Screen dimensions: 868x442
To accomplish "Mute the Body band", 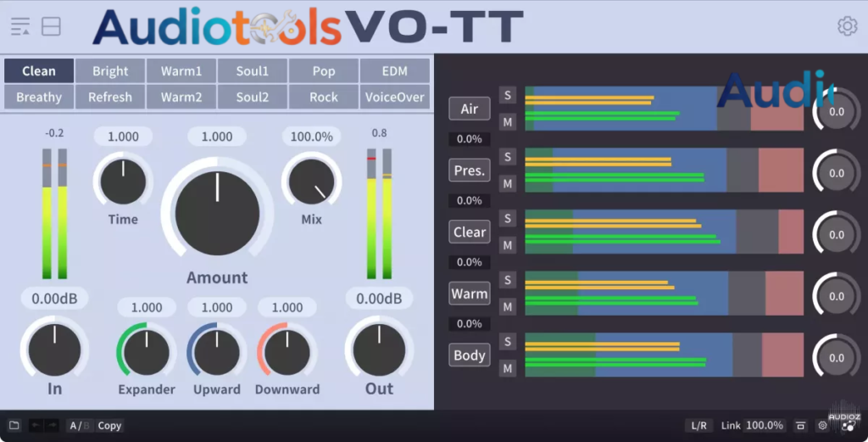I will pos(508,368).
